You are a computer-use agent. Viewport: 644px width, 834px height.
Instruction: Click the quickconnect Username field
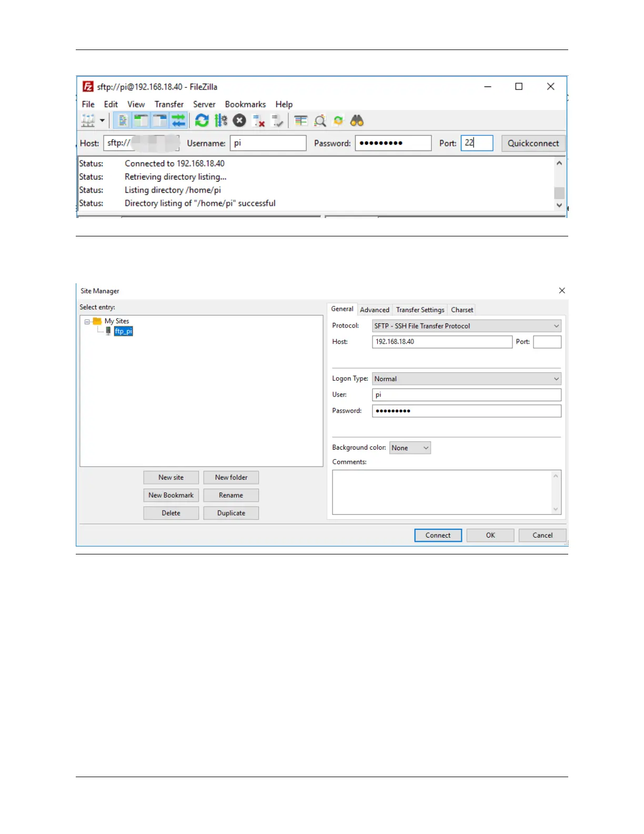coord(268,143)
